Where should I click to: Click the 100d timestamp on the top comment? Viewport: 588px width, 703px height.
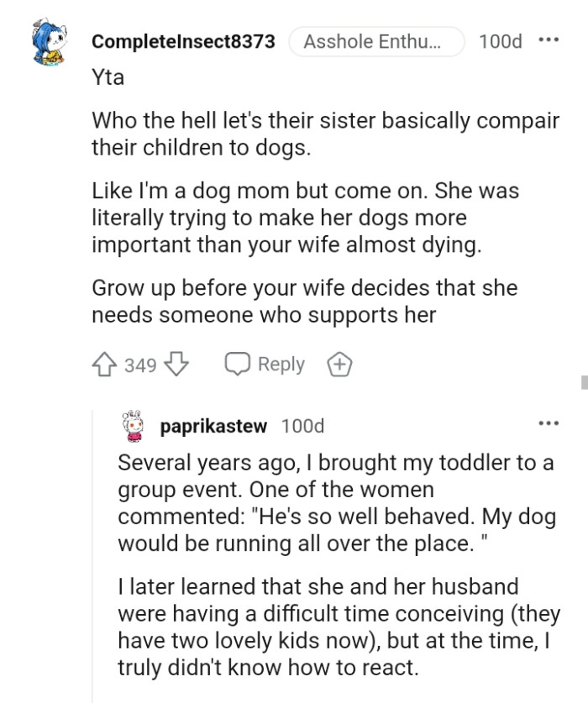click(501, 40)
